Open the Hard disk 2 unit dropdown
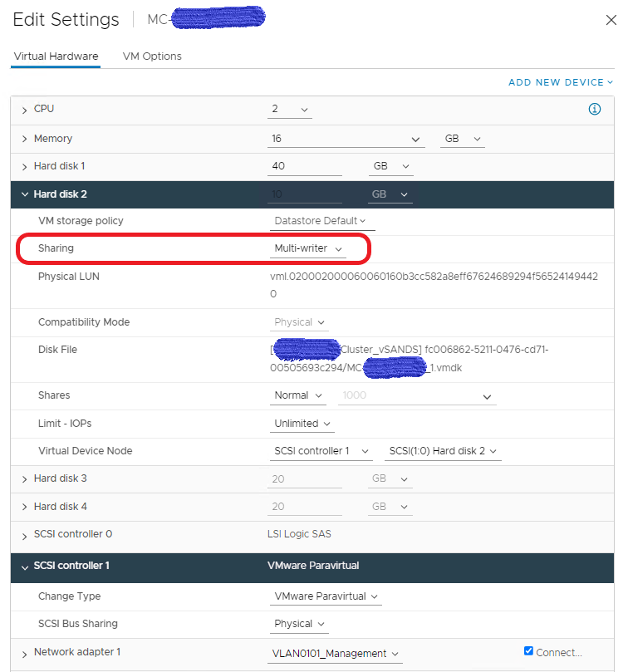The width and height of the screenshot is (628, 672). [x=390, y=194]
